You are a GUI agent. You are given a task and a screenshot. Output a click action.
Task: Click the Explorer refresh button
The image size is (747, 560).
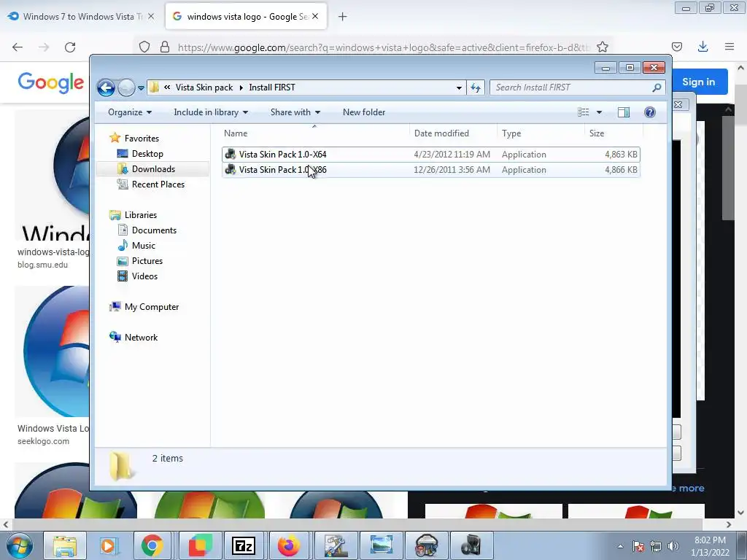(x=476, y=87)
